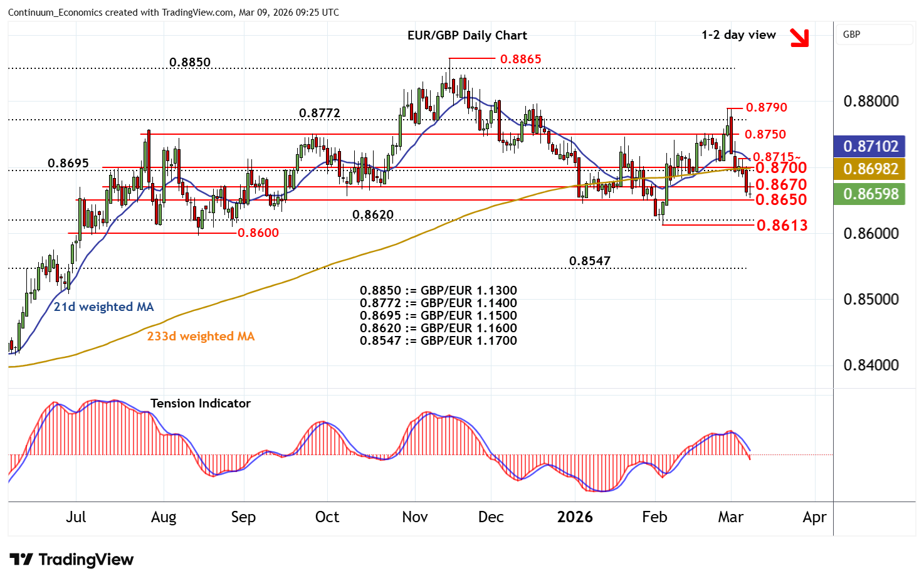Click 0.88000 on the price scale

(x=871, y=101)
